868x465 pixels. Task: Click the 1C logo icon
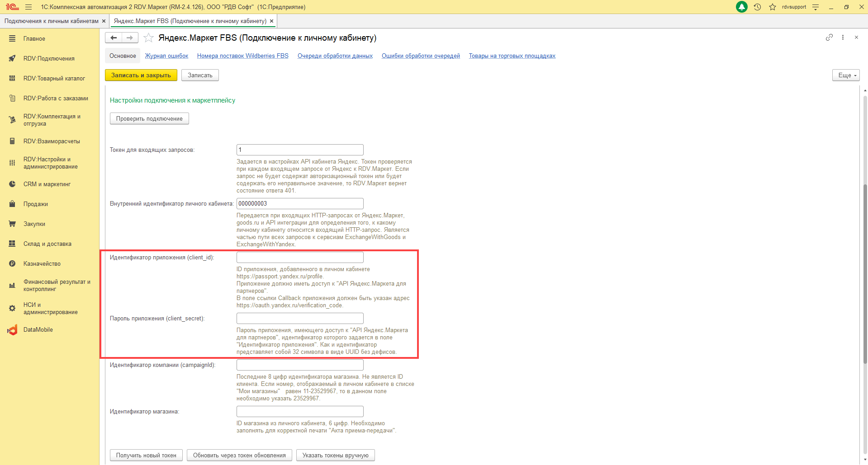pos(12,7)
